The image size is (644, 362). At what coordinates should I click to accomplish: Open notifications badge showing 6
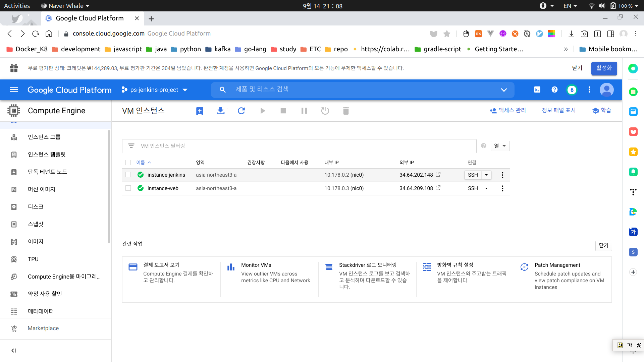coord(572,90)
